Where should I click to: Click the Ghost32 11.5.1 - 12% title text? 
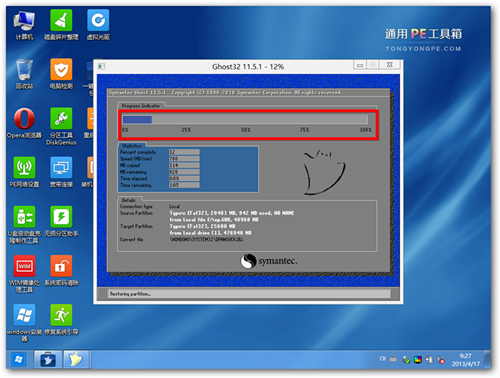(248, 67)
